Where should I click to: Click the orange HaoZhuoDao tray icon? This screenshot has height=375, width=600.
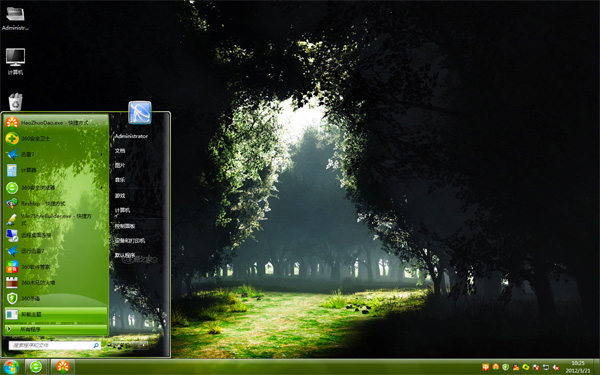496,367
